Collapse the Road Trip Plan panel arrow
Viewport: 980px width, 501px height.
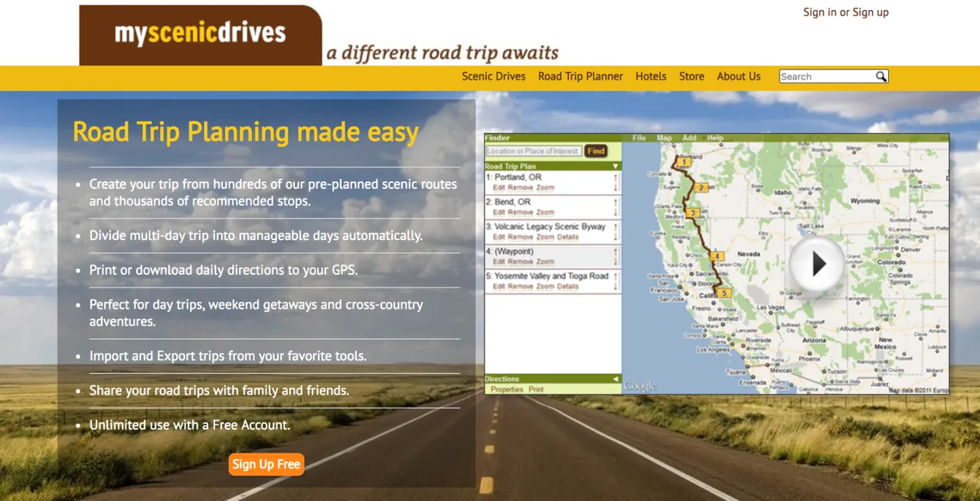(616, 166)
